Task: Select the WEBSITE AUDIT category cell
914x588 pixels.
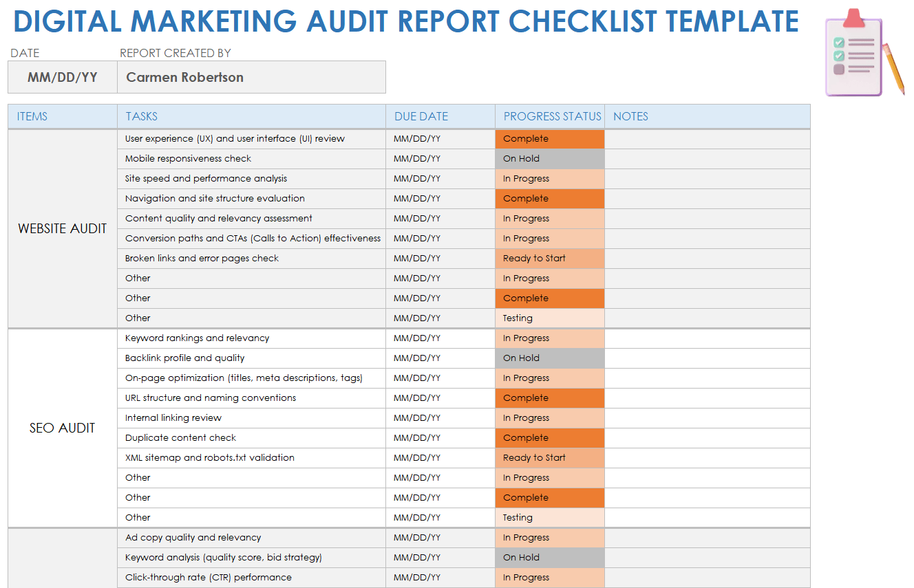Action: coord(63,229)
